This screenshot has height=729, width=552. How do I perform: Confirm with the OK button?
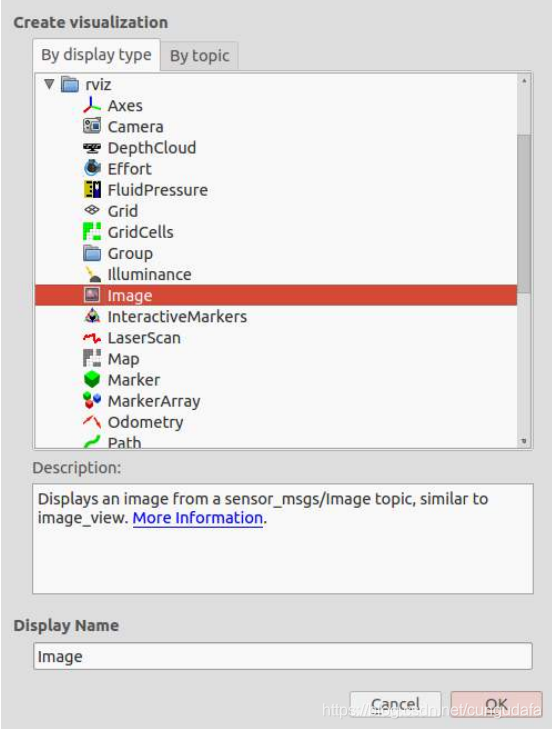[x=496, y=704]
